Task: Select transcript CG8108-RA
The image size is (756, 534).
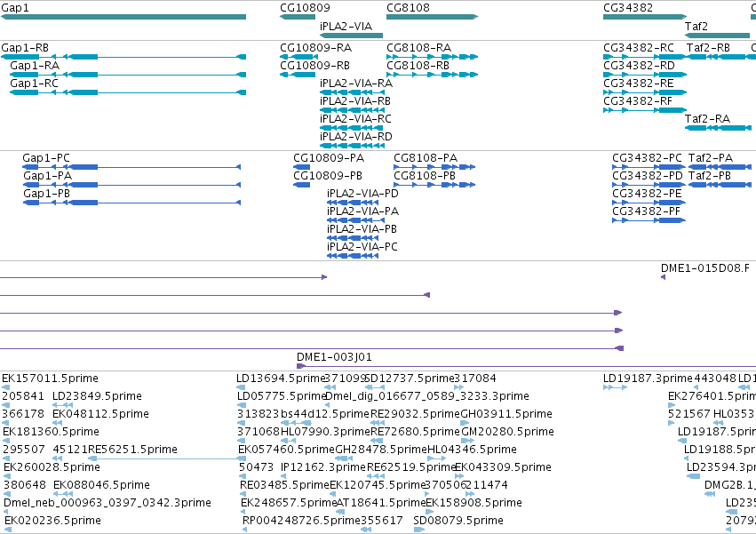Action: click(432, 57)
